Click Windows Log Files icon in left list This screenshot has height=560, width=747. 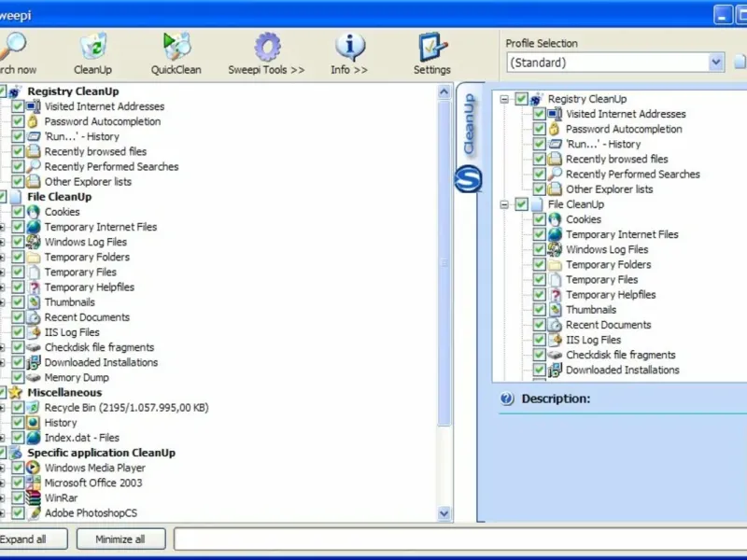tap(33, 242)
